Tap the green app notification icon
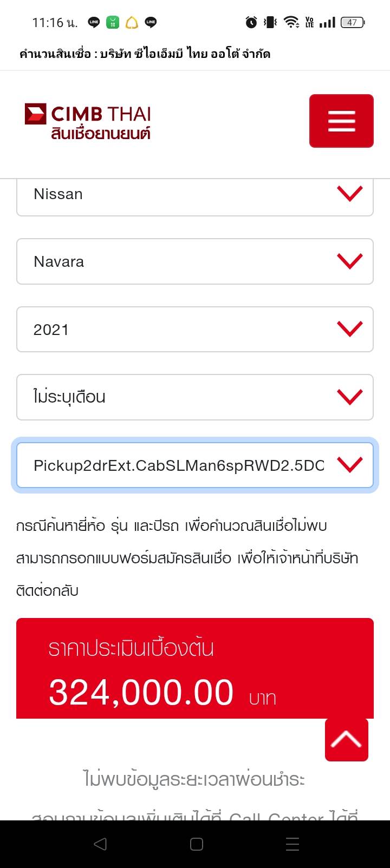The height and width of the screenshot is (868, 390). (113, 22)
